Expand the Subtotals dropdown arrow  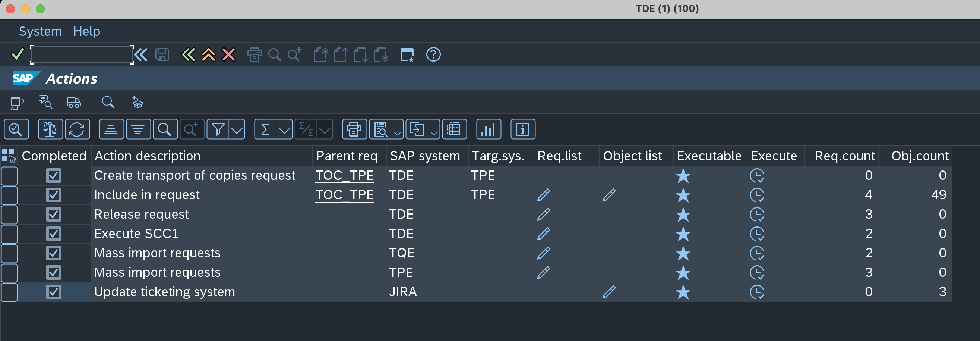pos(325,130)
